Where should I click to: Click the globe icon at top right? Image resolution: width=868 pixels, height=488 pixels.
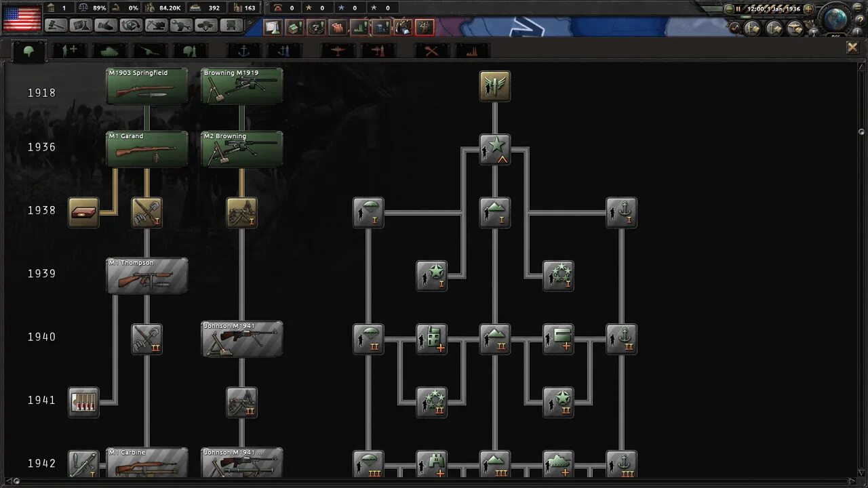coord(837,19)
